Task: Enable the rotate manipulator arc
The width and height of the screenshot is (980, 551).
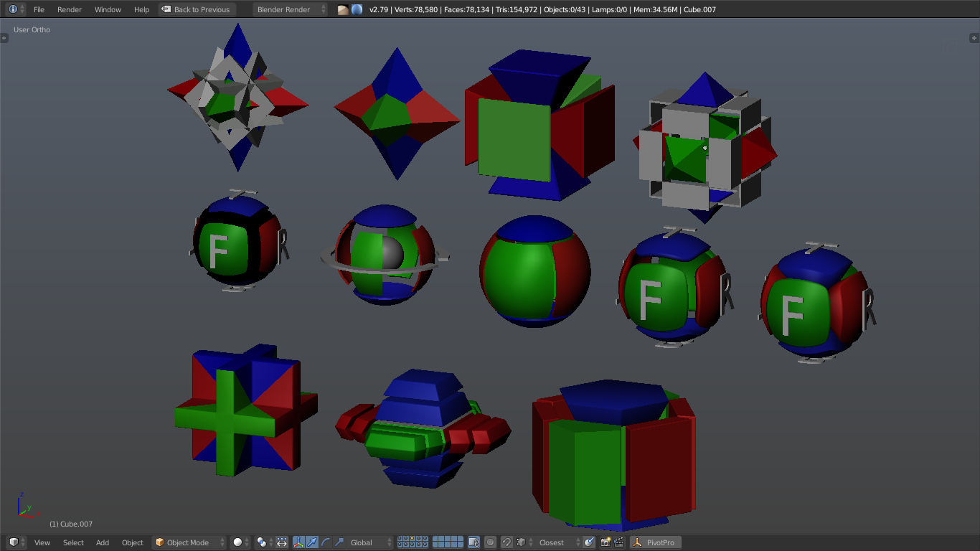Action: coord(326,542)
